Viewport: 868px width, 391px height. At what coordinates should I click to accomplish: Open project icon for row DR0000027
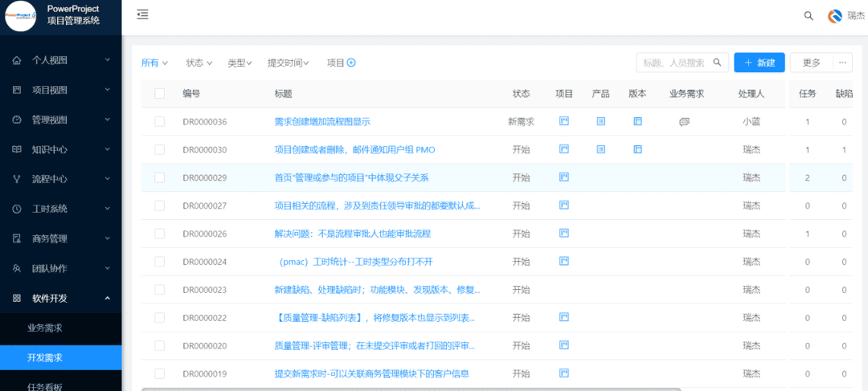564,206
